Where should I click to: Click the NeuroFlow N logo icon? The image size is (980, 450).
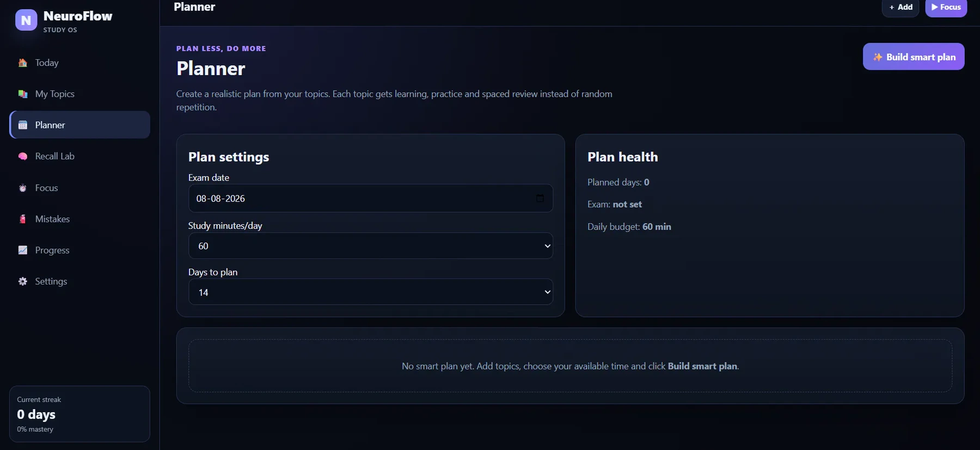(x=26, y=20)
